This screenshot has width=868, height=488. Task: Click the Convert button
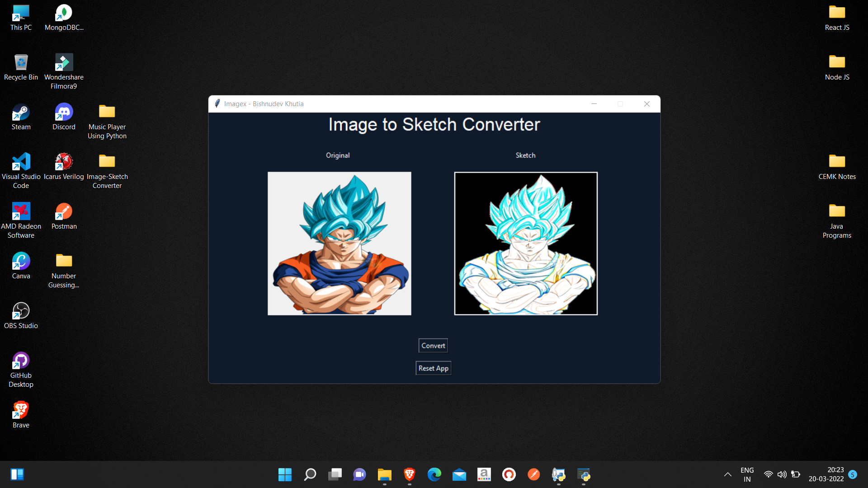pos(433,346)
